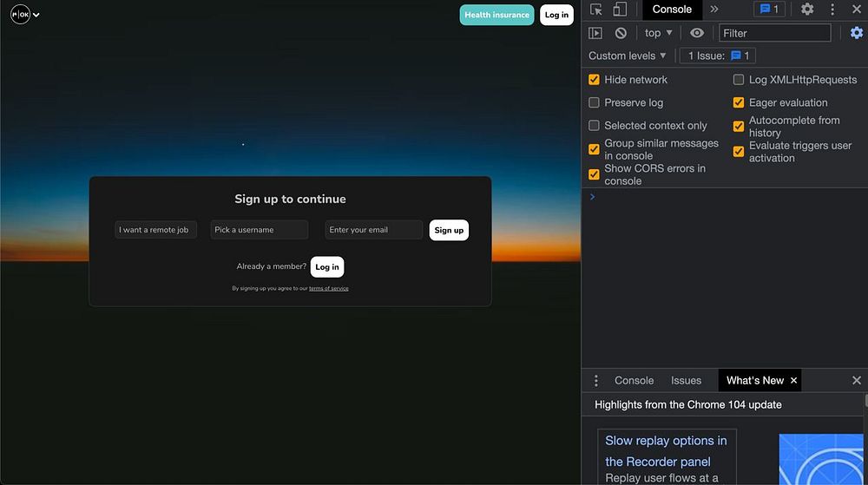Click the Sign up button
The height and width of the screenshot is (485, 868).
449,230
